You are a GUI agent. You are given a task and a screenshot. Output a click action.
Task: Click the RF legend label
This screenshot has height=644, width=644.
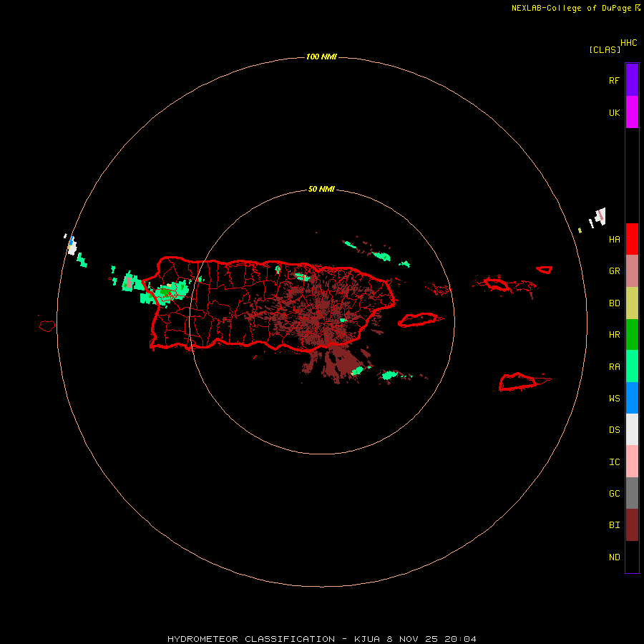click(x=615, y=81)
